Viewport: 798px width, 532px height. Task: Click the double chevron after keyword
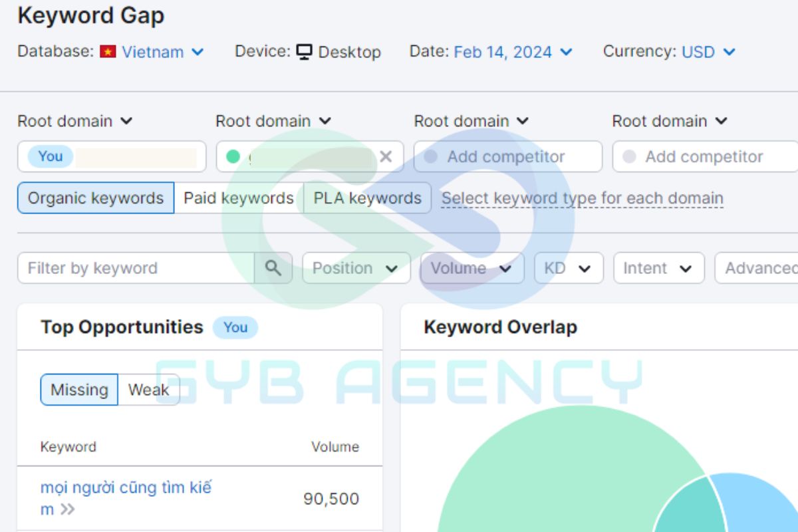coord(67,510)
